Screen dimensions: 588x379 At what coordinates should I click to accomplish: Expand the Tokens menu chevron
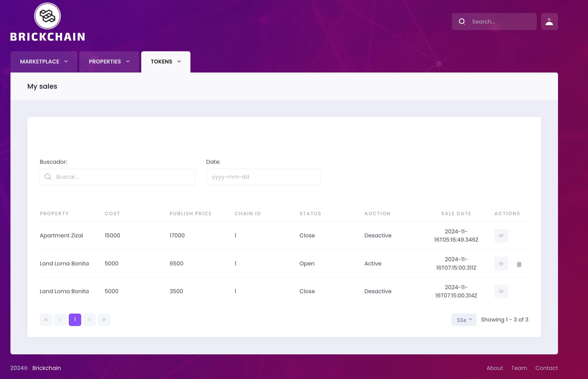(x=179, y=61)
